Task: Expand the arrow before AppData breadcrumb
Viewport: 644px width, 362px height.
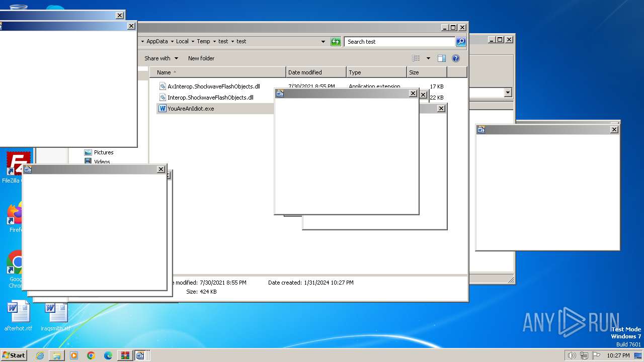Action: 143,42
